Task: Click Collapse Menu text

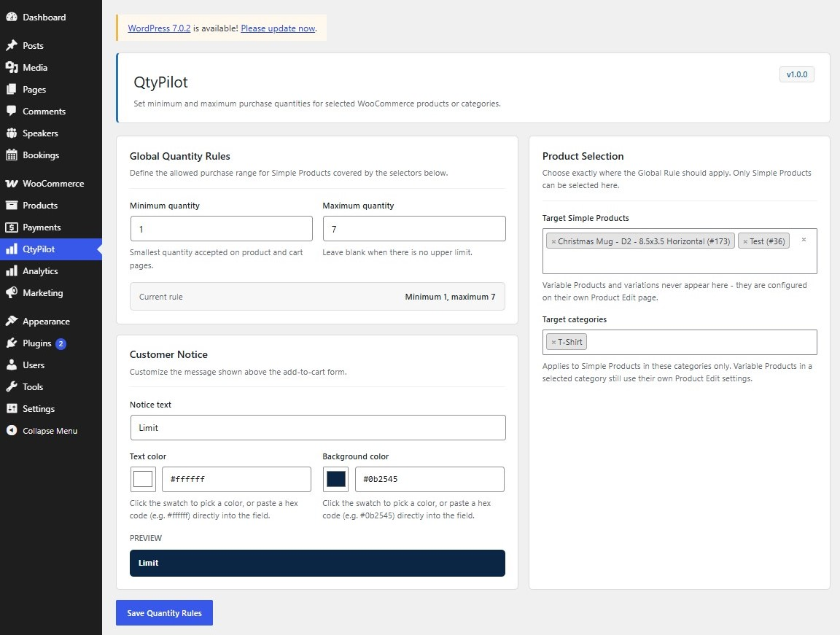Action: pos(50,431)
